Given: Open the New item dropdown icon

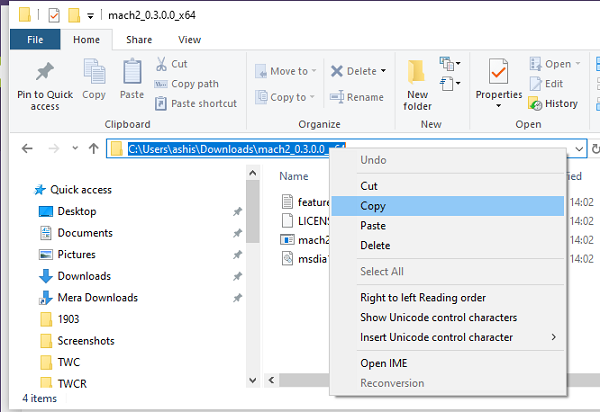Looking at the screenshot, I should coord(450,64).
